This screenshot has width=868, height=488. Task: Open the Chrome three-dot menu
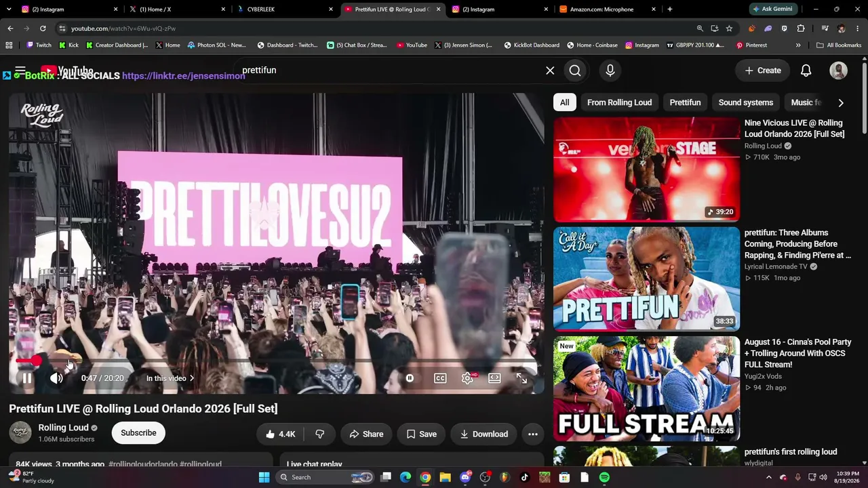click(858, 28)
